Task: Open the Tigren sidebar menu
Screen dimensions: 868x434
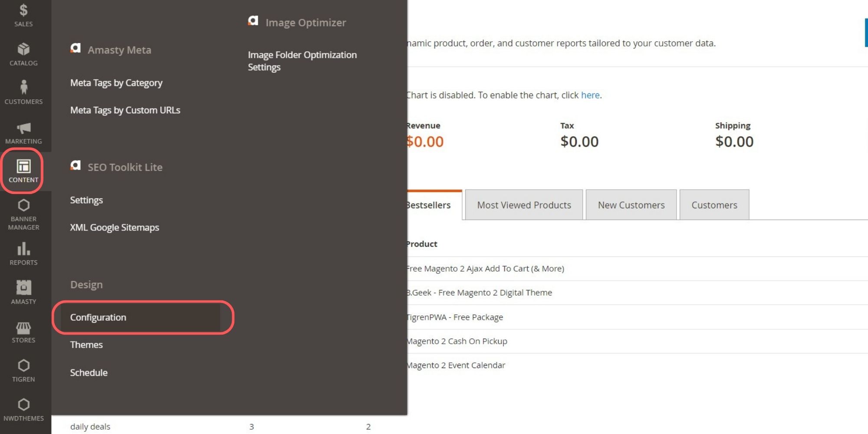Action: click(x=23, y=371)
